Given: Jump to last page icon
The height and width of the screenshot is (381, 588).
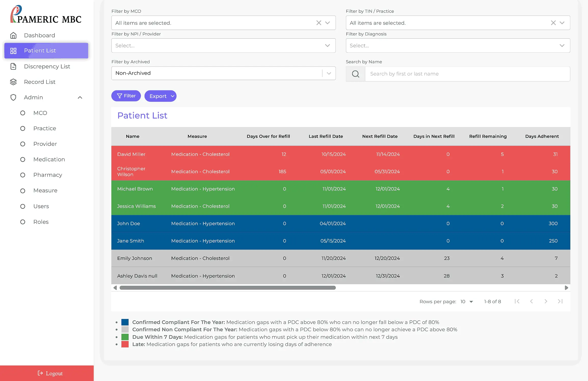Looking at the screenshot, I should 560,301.
